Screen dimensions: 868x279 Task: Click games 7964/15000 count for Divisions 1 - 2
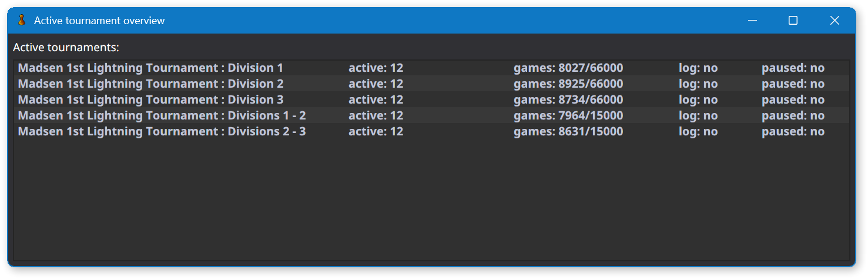pyautogui.click(x=568, y=115)
